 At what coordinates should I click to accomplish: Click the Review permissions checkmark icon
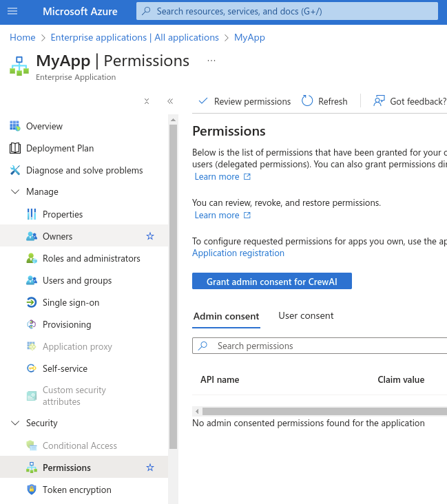pyautogui.click(x=203, y=101)
